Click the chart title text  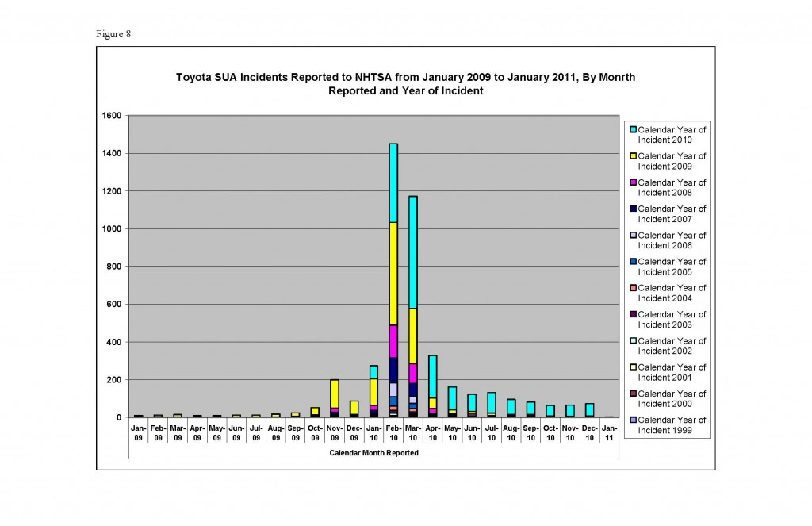(405, 84)
